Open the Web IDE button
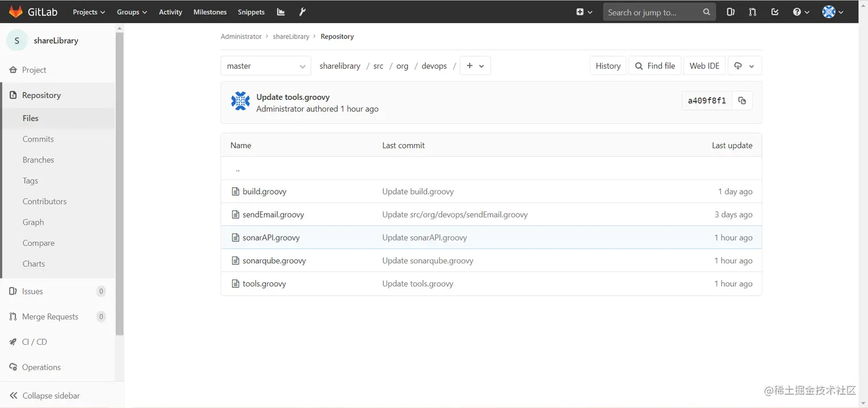The height and width of the screenshot is (408, 868). [x=704, y=66]
